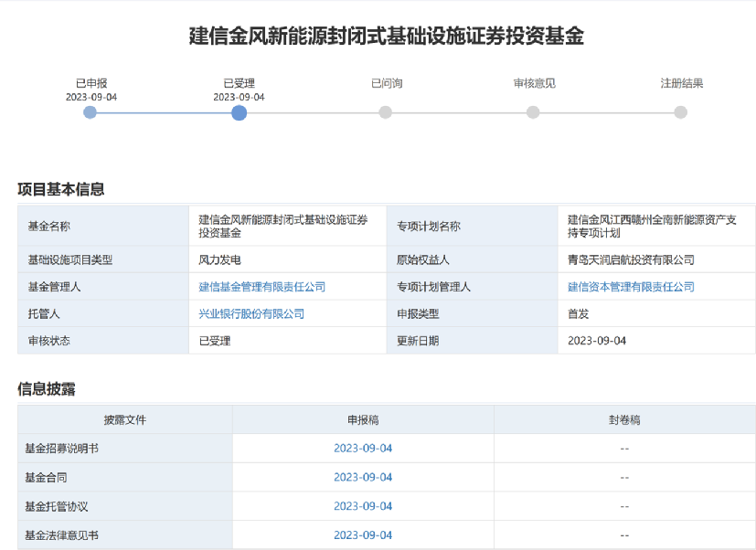Click the 更新日期 value 2023-09-04
This screenshot has width=756, height=550.
597,341
